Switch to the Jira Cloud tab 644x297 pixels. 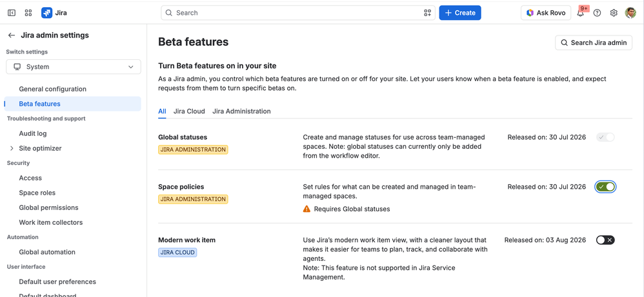click(x=189, y=111)
